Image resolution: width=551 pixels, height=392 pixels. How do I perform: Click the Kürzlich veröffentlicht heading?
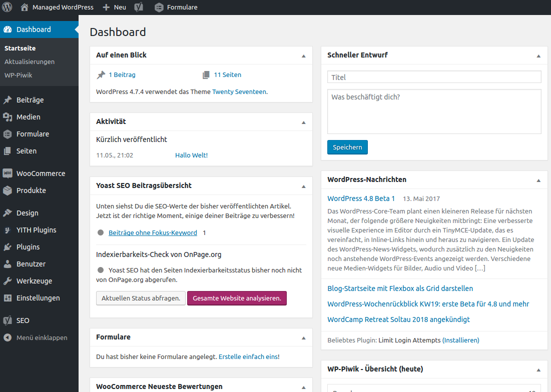point(132,139)
